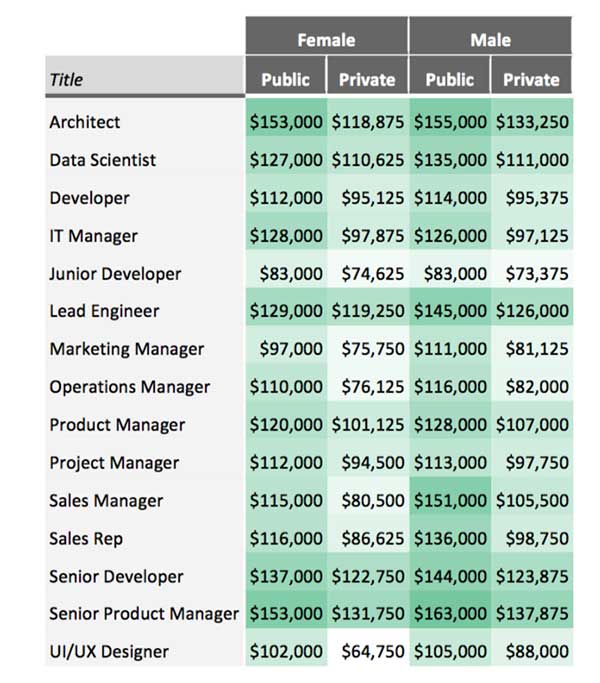Select the $151,000 Sales Manager cell
Screen dimensions: 600x683
tap(450, 500)
